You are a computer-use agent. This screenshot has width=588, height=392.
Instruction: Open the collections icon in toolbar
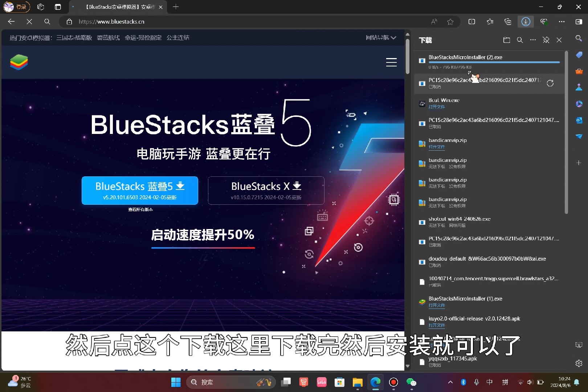(x=508, y=22)
